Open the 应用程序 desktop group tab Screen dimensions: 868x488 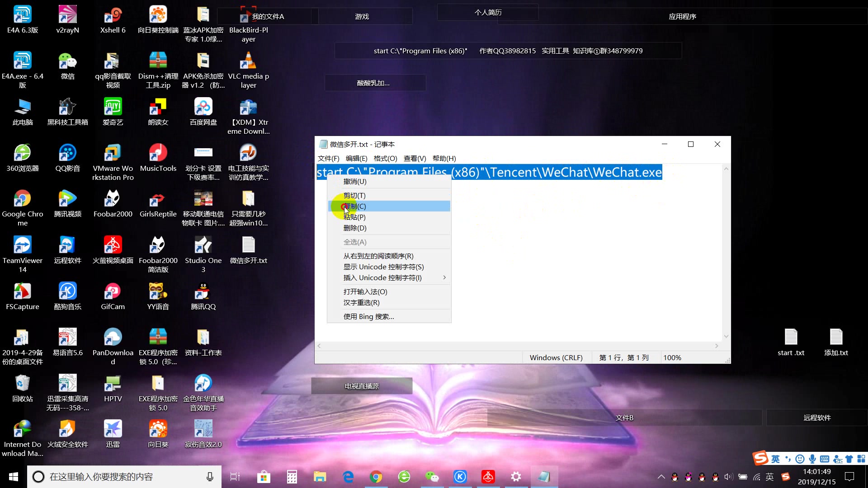(x=682, y=16)
